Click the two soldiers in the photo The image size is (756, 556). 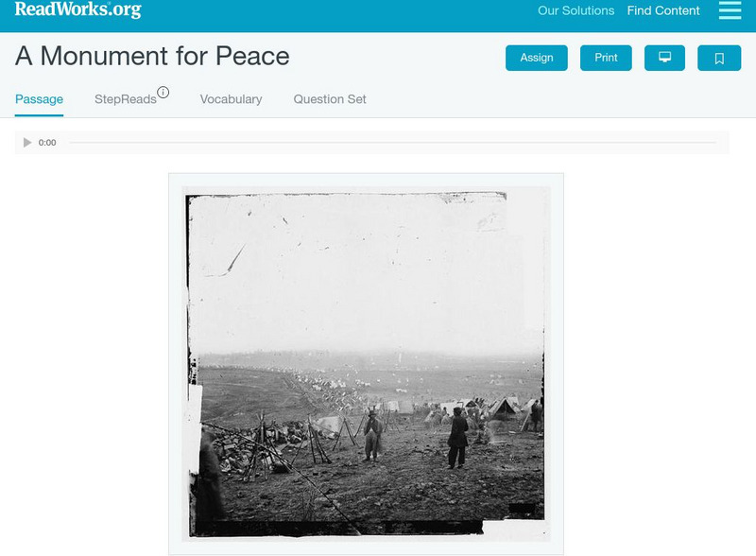click(x=415, y=438)
